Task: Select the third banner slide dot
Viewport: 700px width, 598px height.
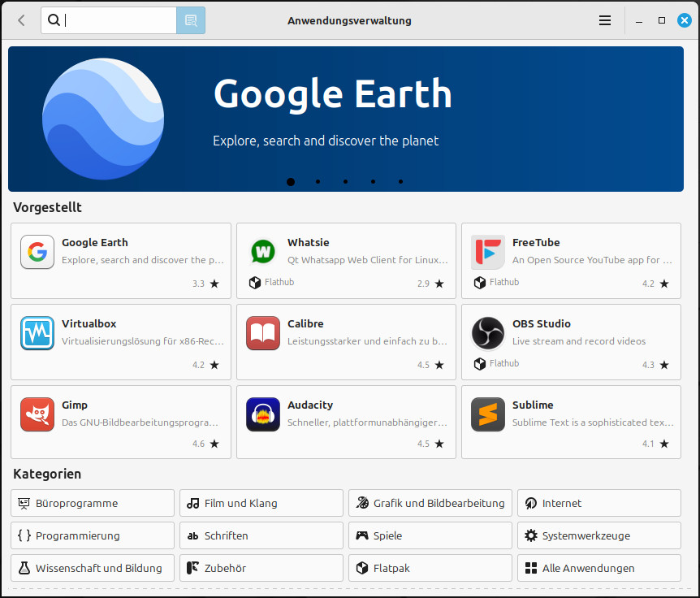Action: click(x=346, y=182)
